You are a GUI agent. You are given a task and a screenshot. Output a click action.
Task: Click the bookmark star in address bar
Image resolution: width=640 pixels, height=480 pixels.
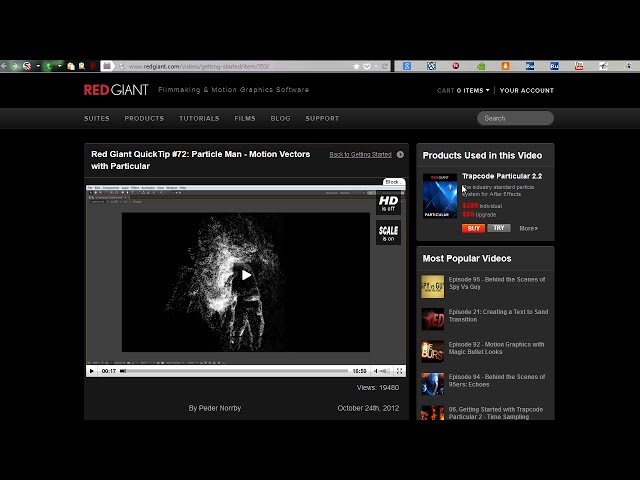click(356, 66)
